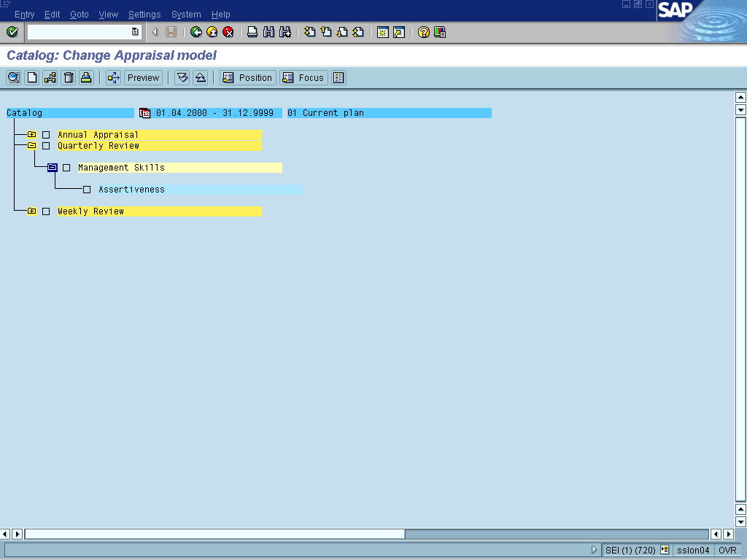The height and width of the screenshot is (560, 747).
Task: Open the Goto menu
Action: pyautogui.click(x=80, y=15)
